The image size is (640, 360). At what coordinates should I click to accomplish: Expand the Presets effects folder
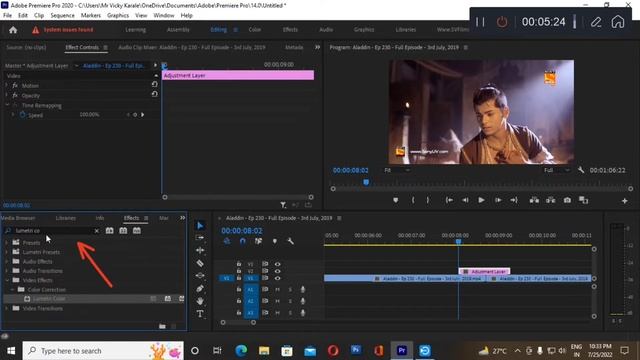point(6,242)
